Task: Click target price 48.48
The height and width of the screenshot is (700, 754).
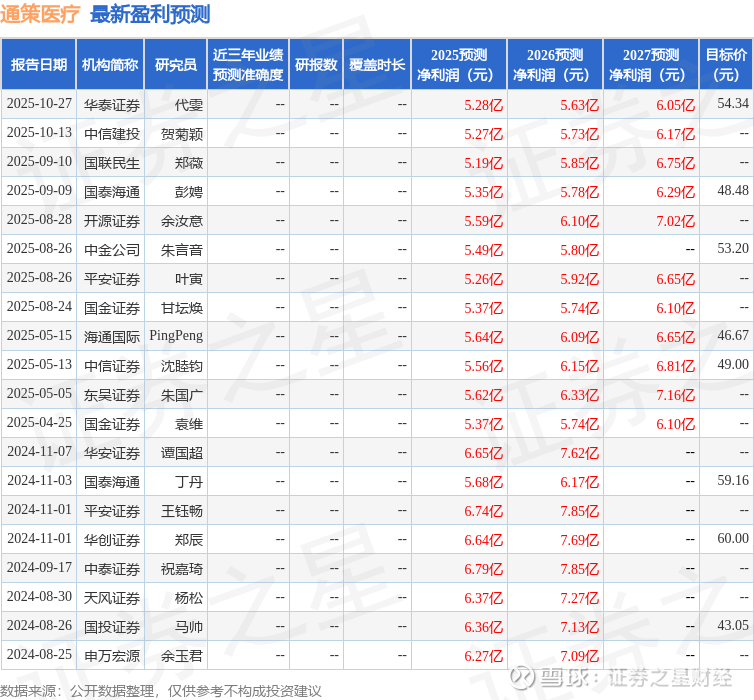Action: coord(733,191)
